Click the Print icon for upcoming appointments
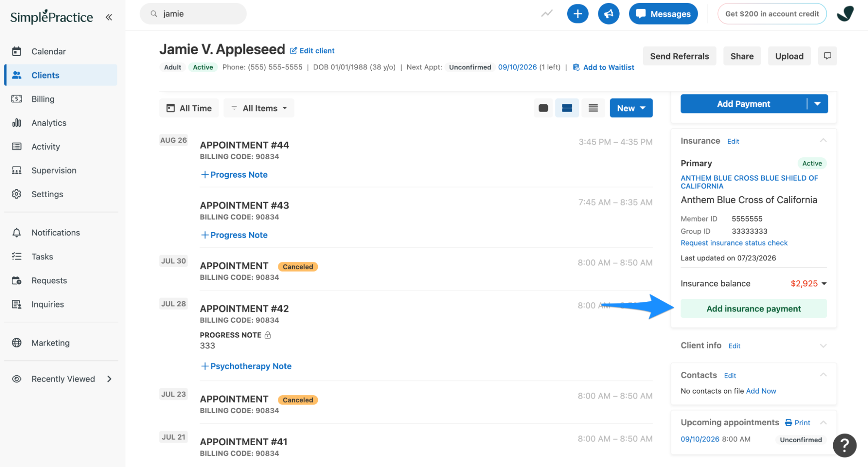This screenshot has height=467, width=868. click(788, 423)
